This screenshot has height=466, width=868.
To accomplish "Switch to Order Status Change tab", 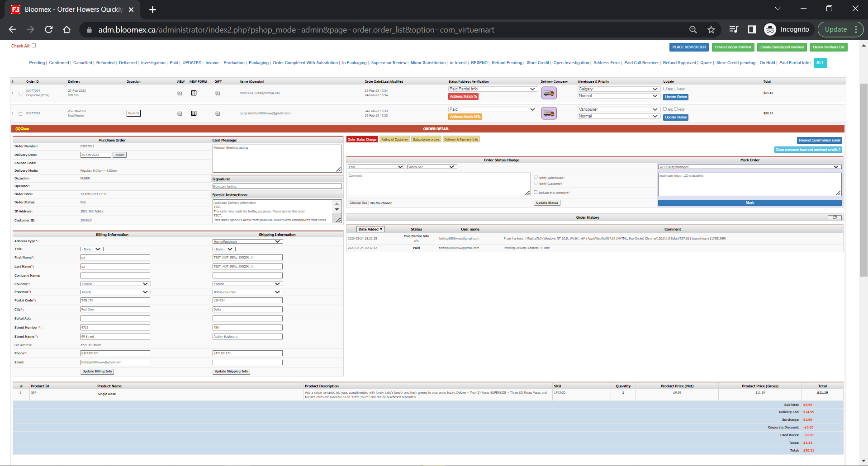I will click(x=362, y=139).
